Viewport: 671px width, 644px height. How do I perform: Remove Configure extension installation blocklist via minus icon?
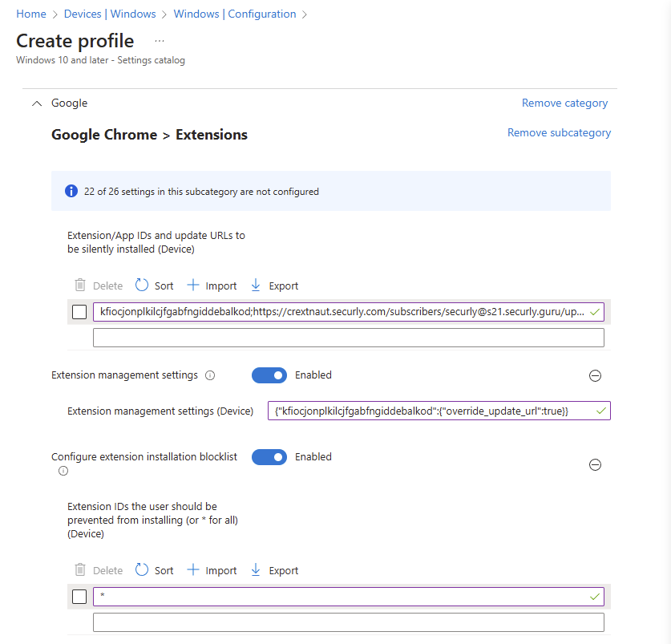coord(595,464)
